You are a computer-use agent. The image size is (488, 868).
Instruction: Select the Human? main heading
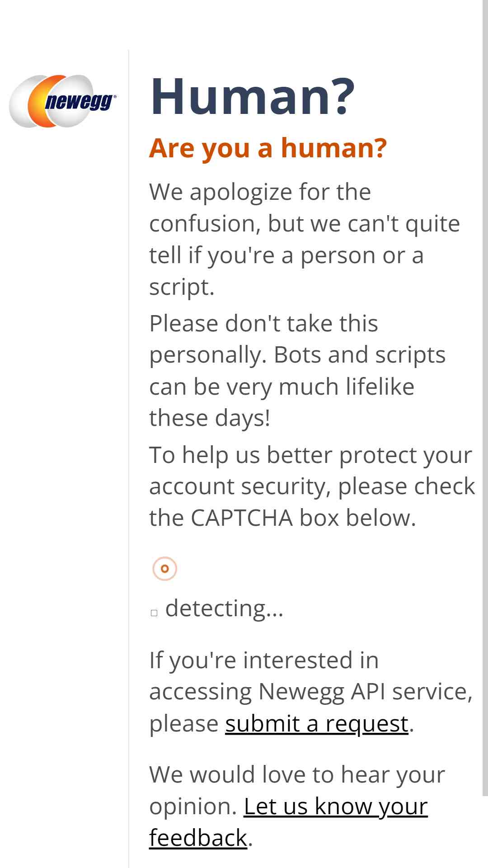(252, 96)
